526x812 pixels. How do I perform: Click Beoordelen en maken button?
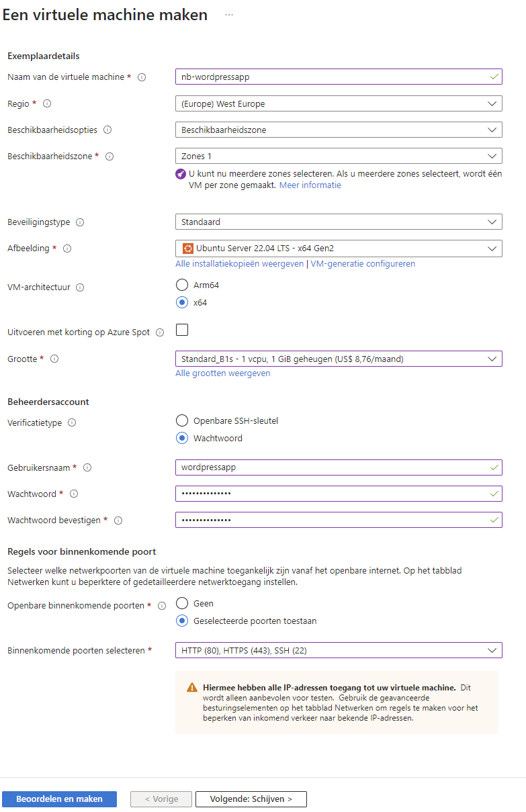(x=59, y=799)
